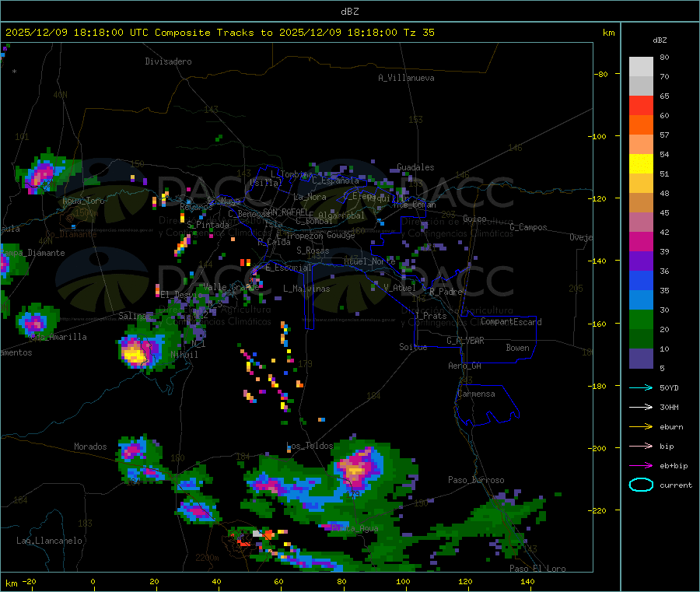Click the 'Soitue' map label

tap(413, 347)
